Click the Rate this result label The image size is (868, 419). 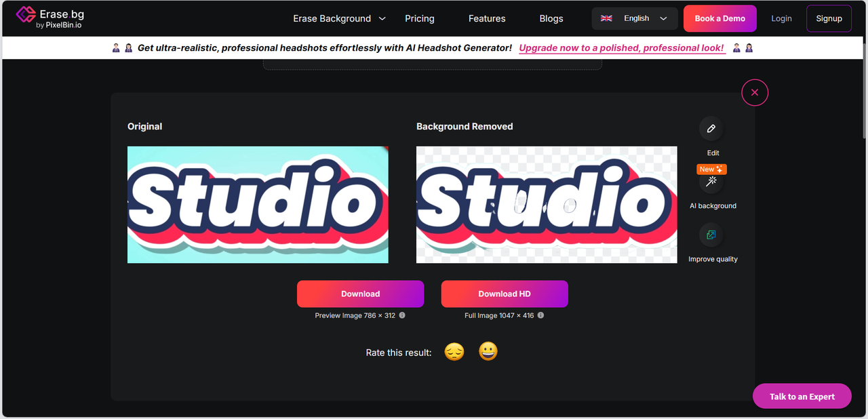(x=399, y=353)
